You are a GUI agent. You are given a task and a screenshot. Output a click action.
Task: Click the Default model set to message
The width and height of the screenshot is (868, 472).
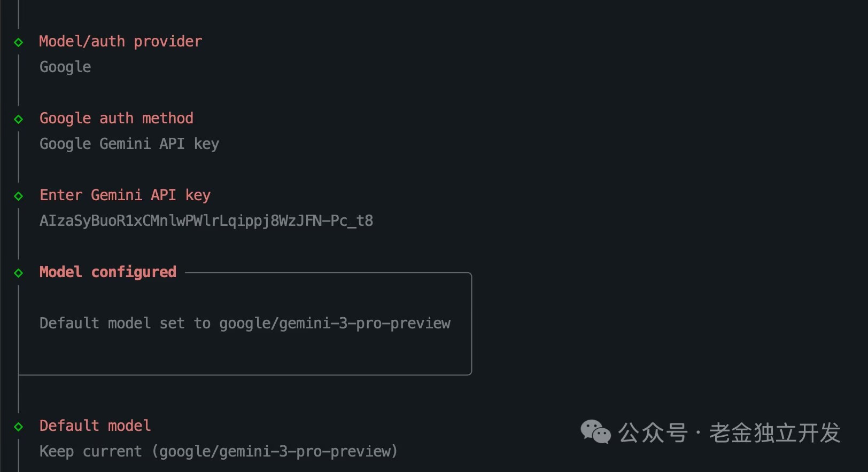[245, 324]
